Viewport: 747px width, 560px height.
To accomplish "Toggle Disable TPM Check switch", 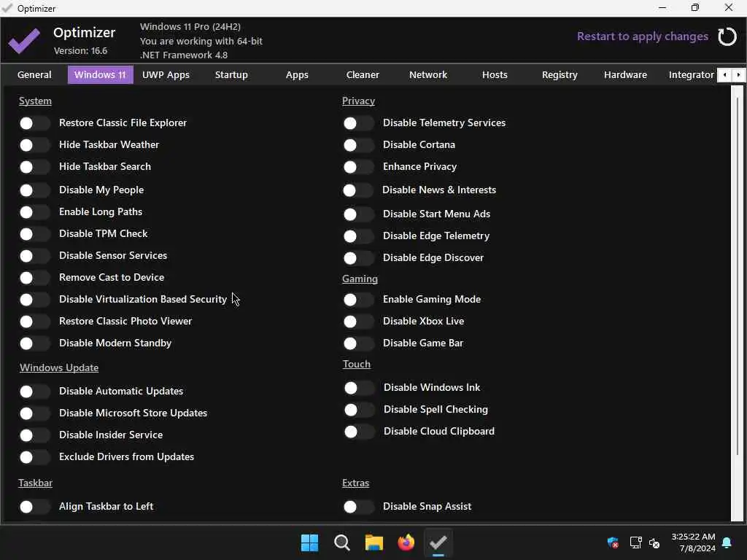I will [x=35, y=234].
